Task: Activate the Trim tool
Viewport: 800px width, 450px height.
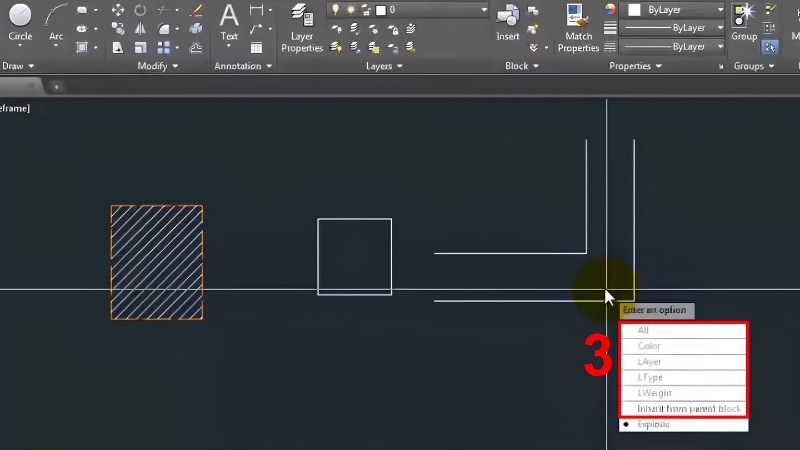Action: (x=164, y=10)
